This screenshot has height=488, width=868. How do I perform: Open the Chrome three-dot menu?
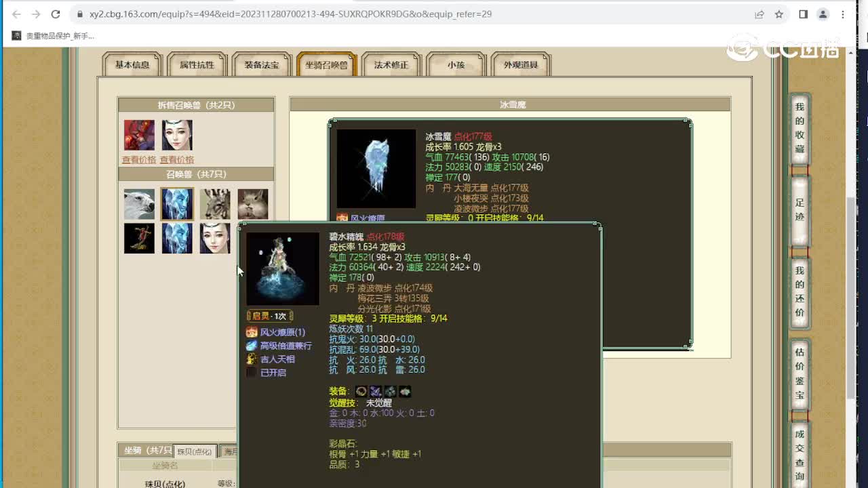[x=844, y=14]
